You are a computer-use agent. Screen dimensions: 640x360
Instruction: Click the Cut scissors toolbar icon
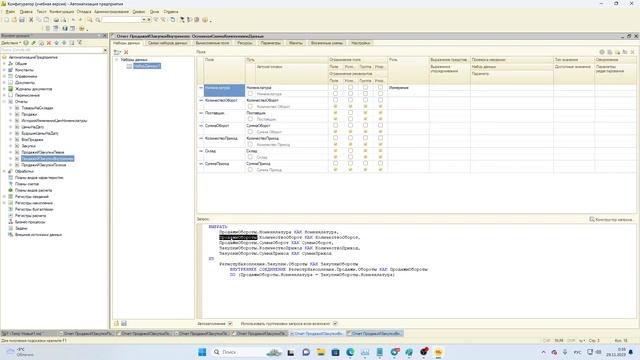[31, 20]
